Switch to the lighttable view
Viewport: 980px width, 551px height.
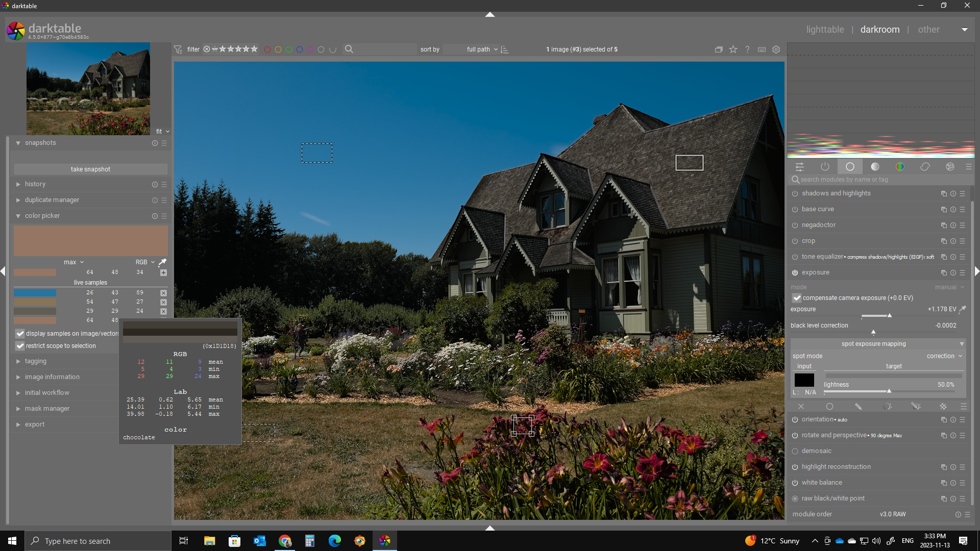coord(825,30)
